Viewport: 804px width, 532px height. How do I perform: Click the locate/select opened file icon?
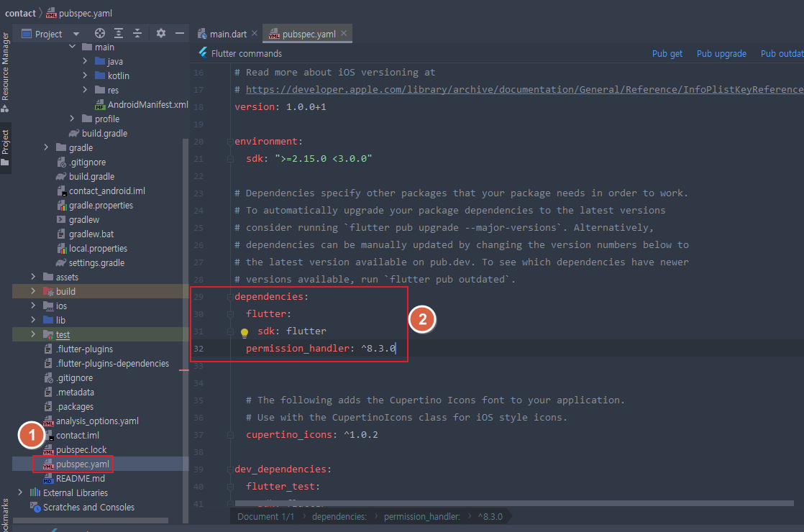coord(100,33)
